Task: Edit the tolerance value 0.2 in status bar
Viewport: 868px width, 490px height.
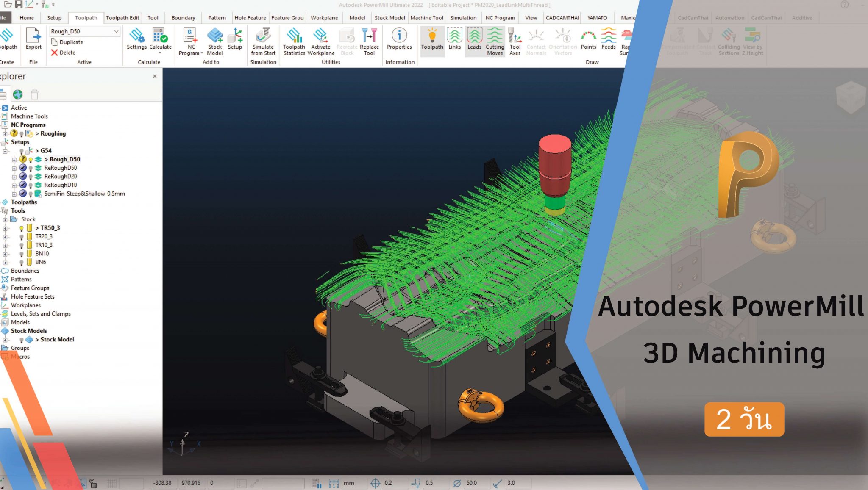Action: pyautogui.click(x=389, y=483)
